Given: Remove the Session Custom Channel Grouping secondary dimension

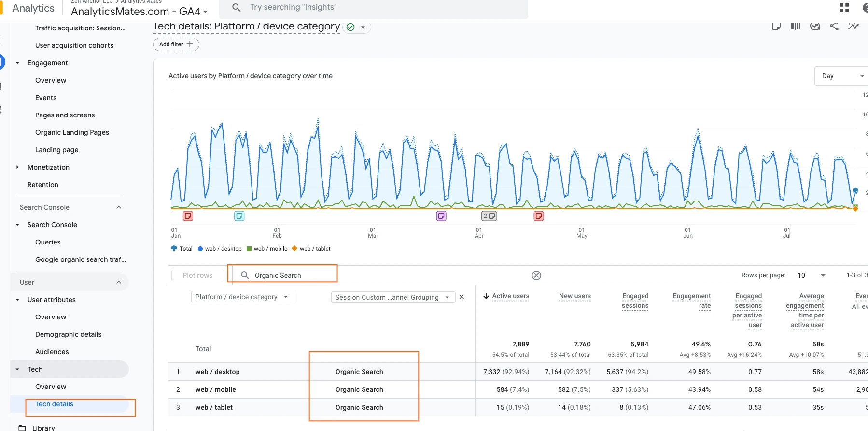Looking at the screenshot, I should [x=462, y=297].
